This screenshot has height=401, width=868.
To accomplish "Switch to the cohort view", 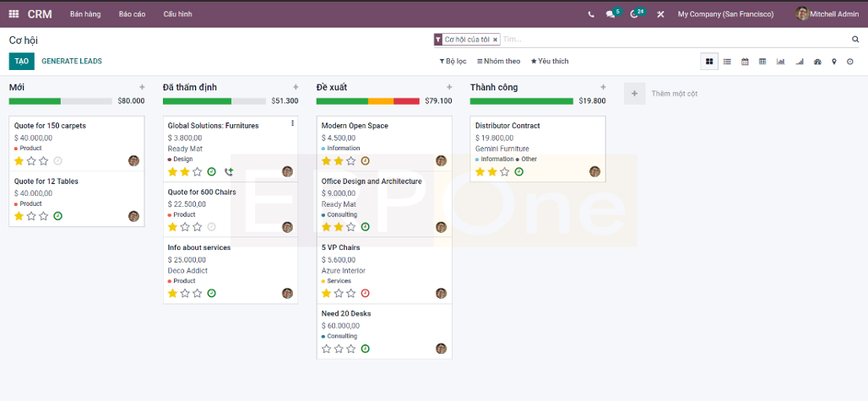I will click(x=799, y=62).
